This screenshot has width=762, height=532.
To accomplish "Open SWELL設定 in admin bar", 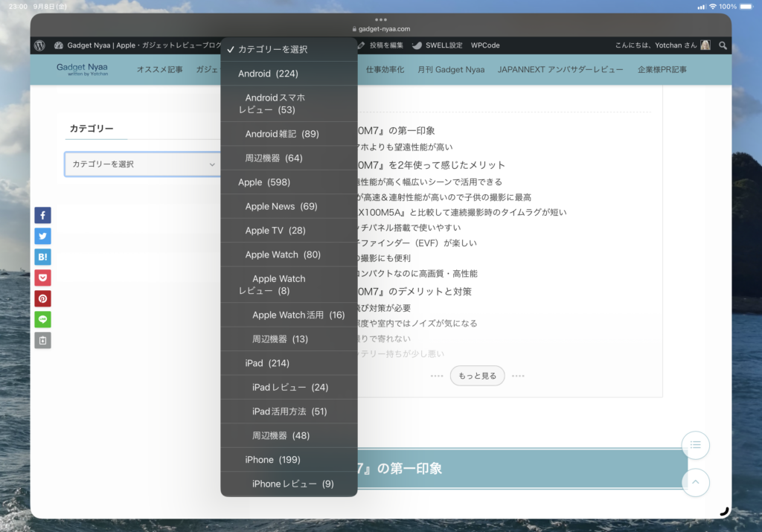I will click(x=437, y=45).
